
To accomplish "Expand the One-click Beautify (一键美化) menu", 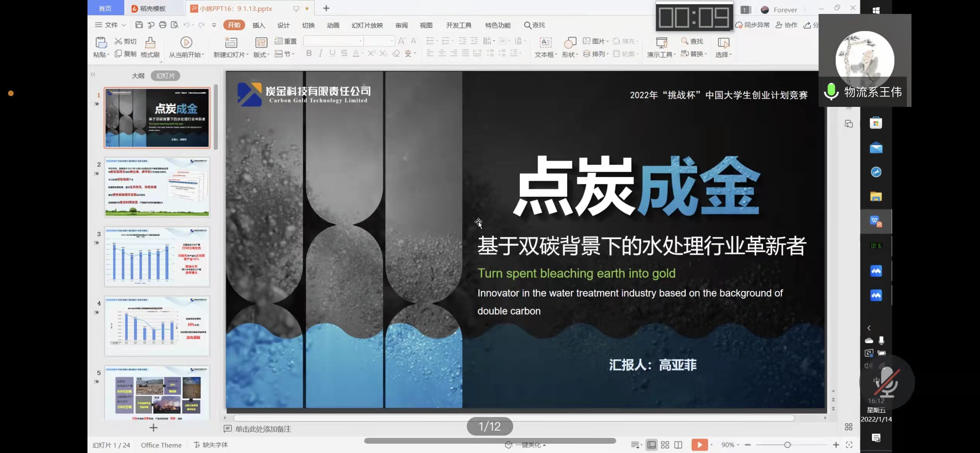I will (x=526, y=445).
